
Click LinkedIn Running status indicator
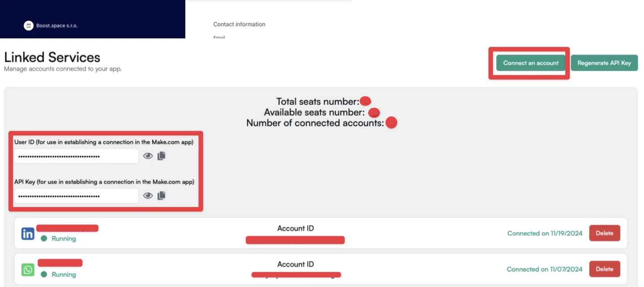(x=59, y=239)
